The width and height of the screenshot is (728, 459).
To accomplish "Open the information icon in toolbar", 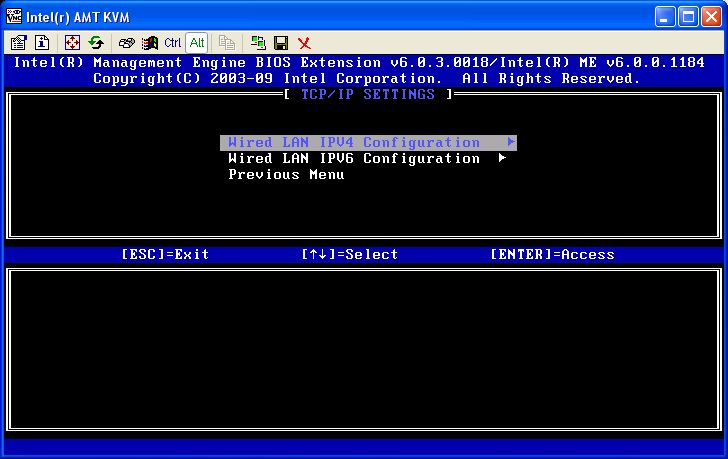I will (42, 43).
